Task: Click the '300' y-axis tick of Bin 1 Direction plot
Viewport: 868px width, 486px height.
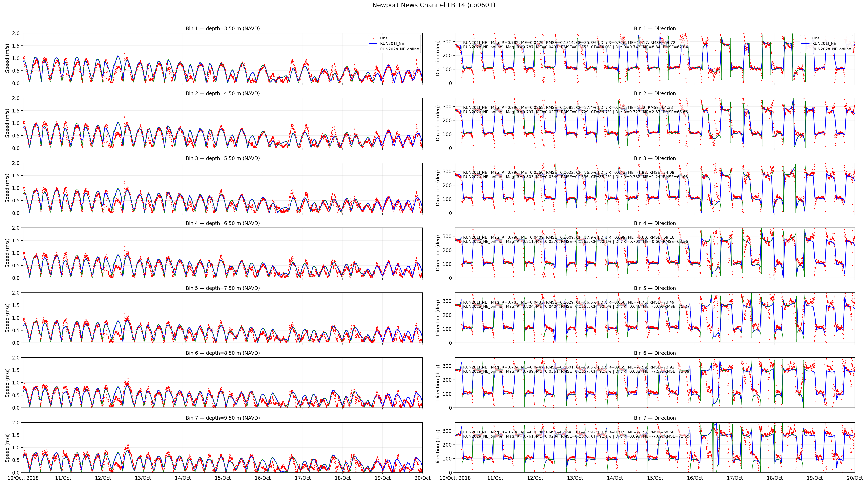Action: pos(447,42)
